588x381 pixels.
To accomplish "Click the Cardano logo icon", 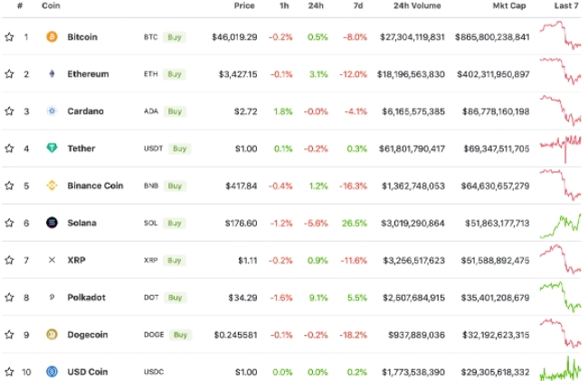I will tap(52, 111).
